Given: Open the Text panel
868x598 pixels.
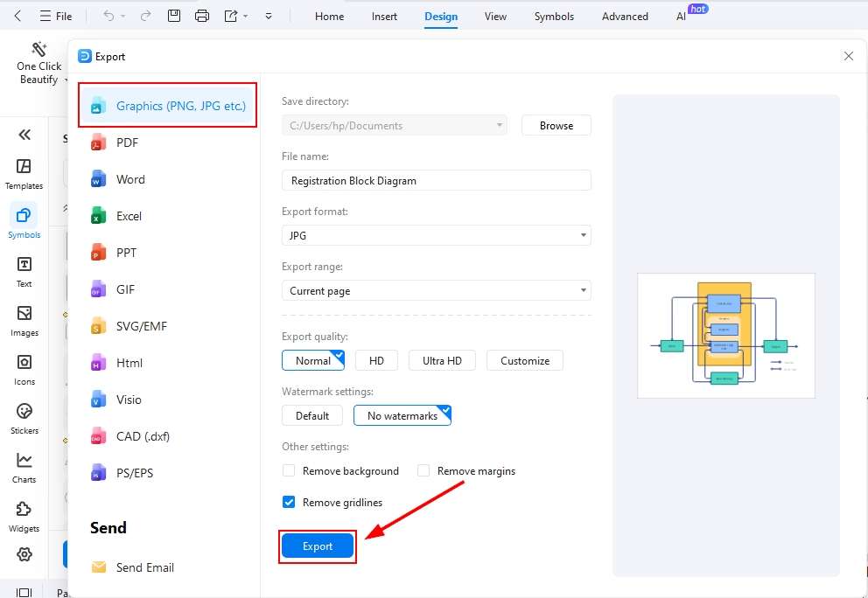Looking at the screenshot, I should tap(24, 268).
